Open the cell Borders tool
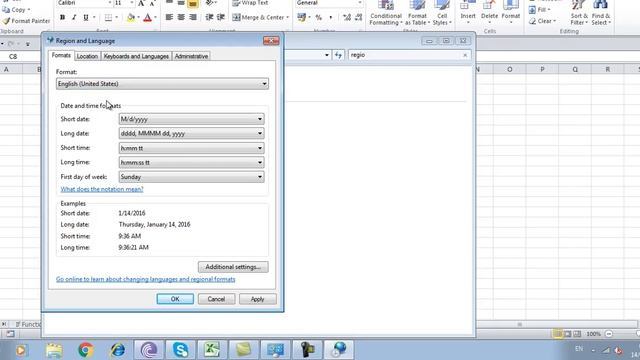The width and height of the screenshot is (640, 360). point(108,18)
